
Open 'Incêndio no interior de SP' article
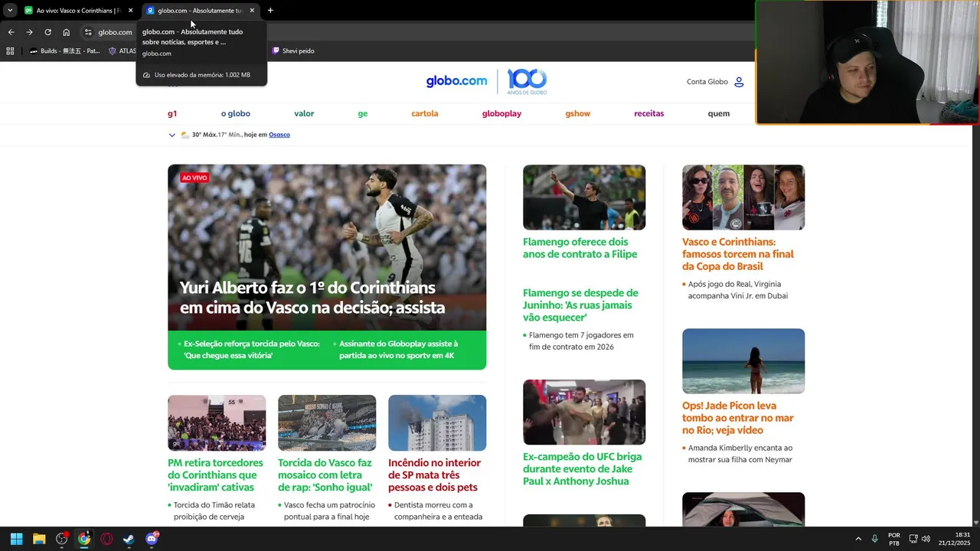(435, 474)
